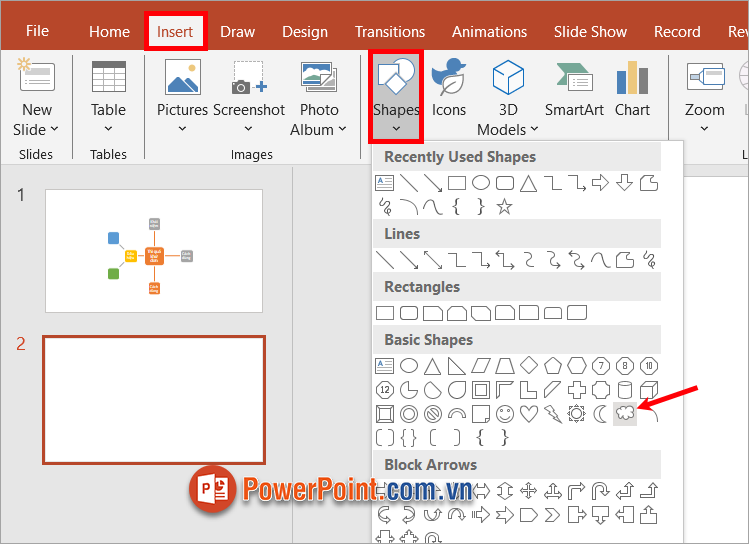The height and width of the screenshot is (544, 749).
Task: Pick the Double Brace shape
Action: [x=409, y=437]
